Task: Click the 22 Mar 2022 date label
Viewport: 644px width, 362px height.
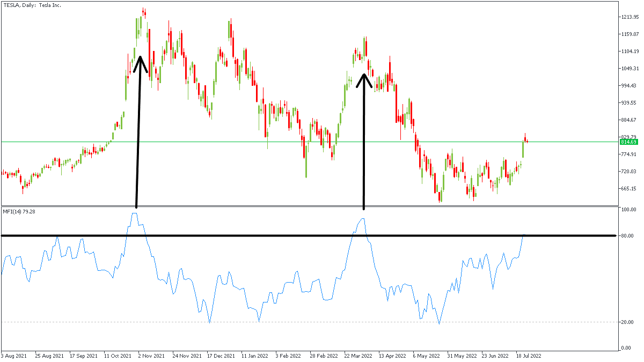Action: [359, 356]
